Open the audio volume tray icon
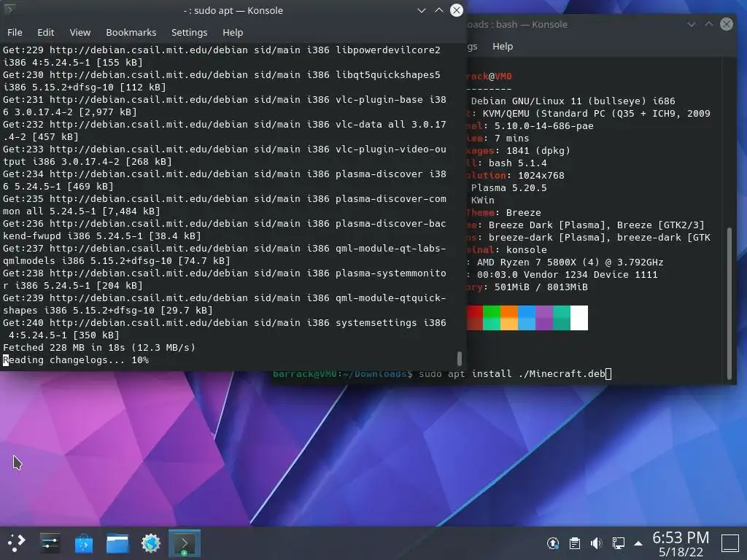Viewport: 747px width, 560px height. click(596, 542)
